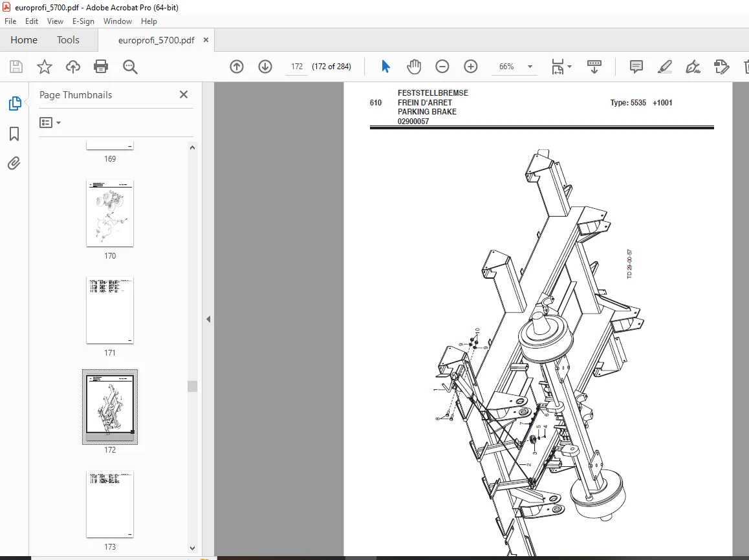749x560 pixels.
Task: Select the Highlight text tool
Action: pyautogui.click(x=664, y=67)
